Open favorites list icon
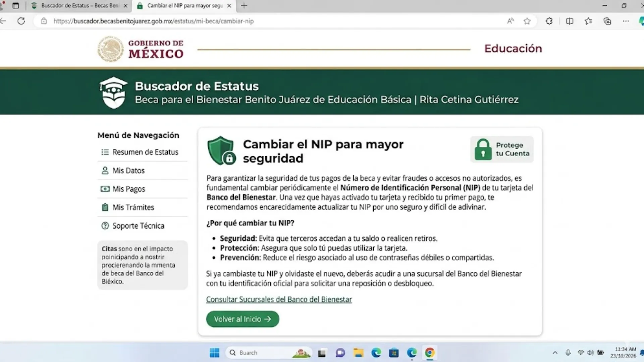This screenshot has width=644, height=362. pyautogui.click(x=588, y=21)
